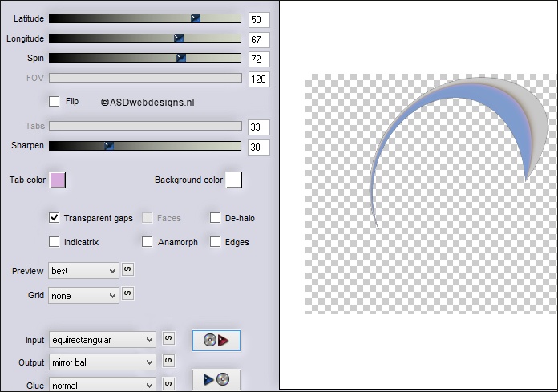
Task: Turn on the Indicatrix checkbox
Action: tap(54, 242)
